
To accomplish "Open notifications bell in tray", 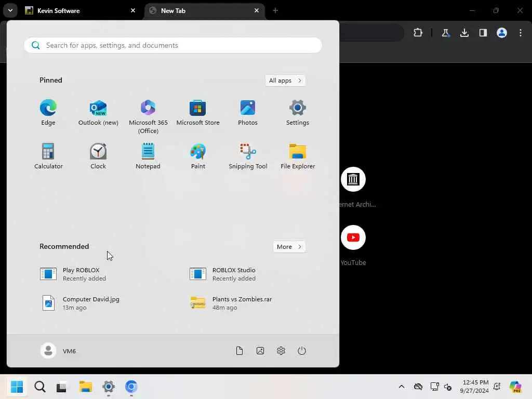I will coord(497,387).
